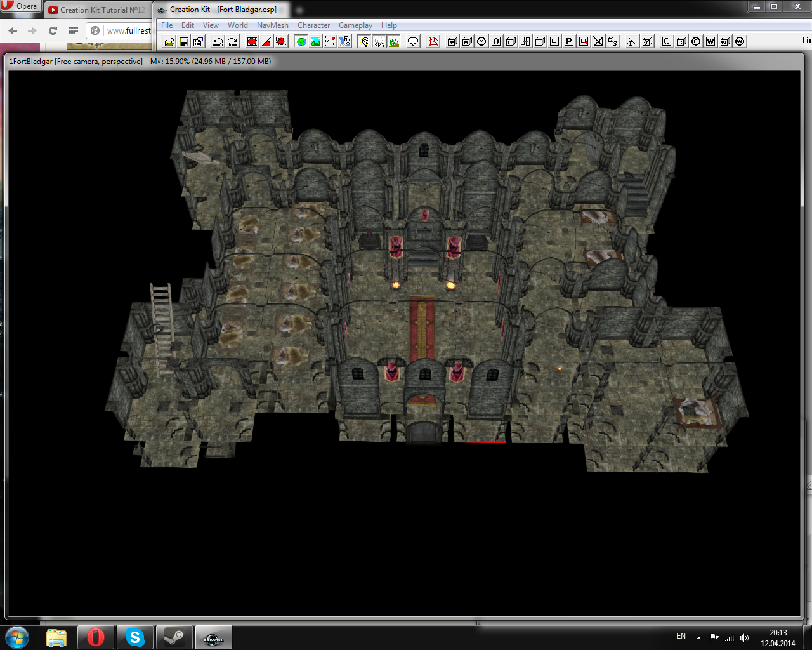Click the square O toolbar icon

click(496, 41)
